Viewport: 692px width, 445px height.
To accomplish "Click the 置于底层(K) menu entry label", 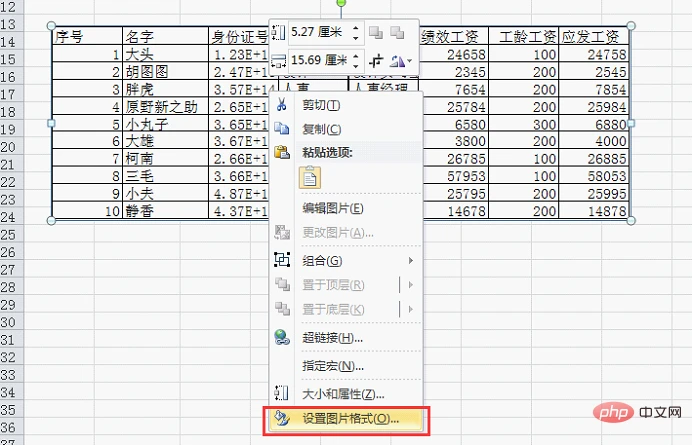I will pos(333,309).
